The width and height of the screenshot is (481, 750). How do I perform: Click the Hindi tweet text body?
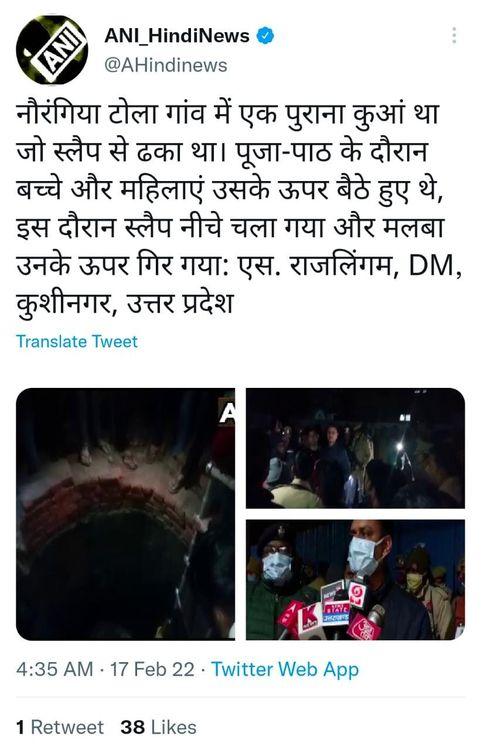[239, 209]
